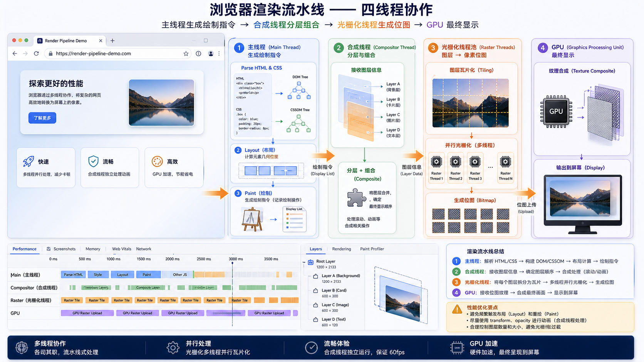Toggle the Screenshots checkbox

49,249
